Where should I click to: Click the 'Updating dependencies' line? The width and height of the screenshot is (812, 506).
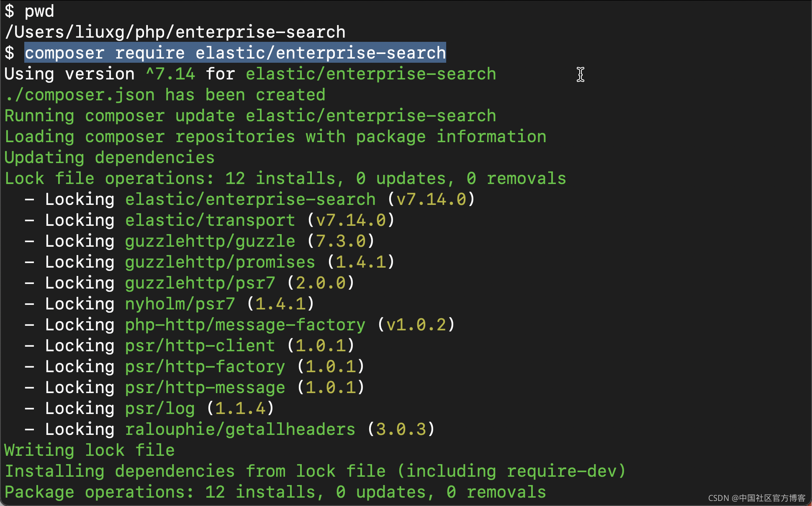(109, 158)
